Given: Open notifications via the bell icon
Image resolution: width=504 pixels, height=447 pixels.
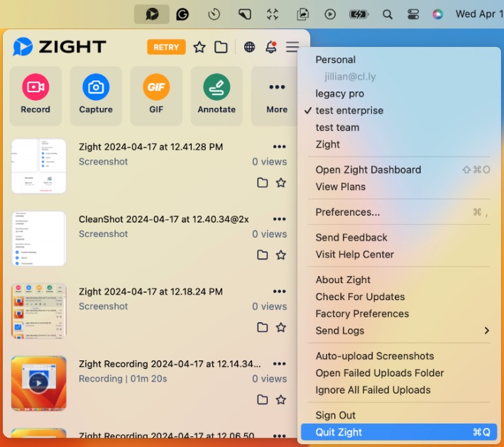Looking at the screenshot, I should point(271,48).
